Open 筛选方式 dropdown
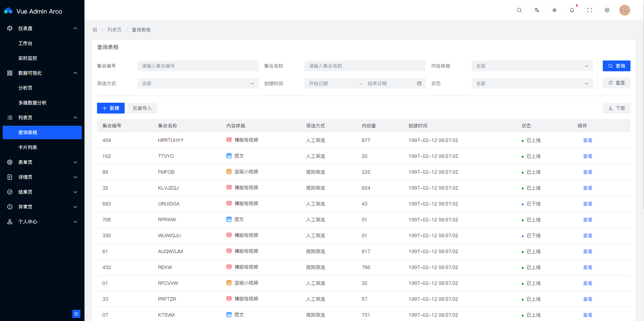This screenshot has width=644, height=321. click(x=198, y=83)
